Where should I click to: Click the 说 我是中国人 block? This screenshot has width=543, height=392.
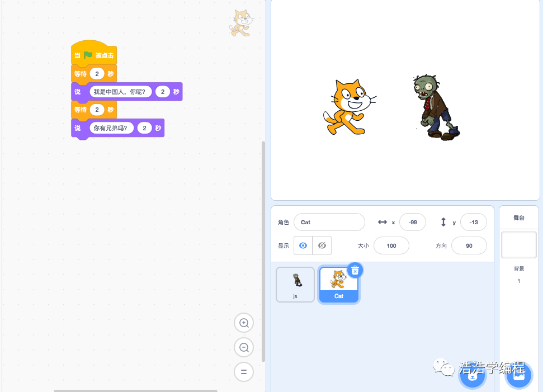click(127, 92)
